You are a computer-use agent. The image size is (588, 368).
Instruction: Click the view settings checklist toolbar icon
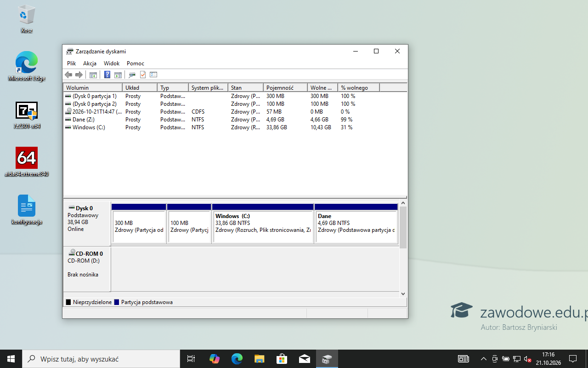[x=153, y=75]
